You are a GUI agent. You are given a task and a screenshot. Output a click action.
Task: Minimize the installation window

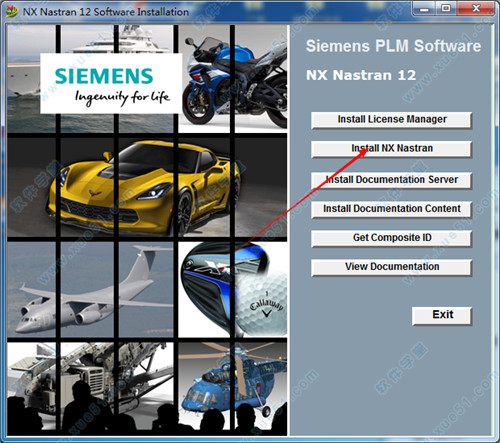[x=424, y=9]
